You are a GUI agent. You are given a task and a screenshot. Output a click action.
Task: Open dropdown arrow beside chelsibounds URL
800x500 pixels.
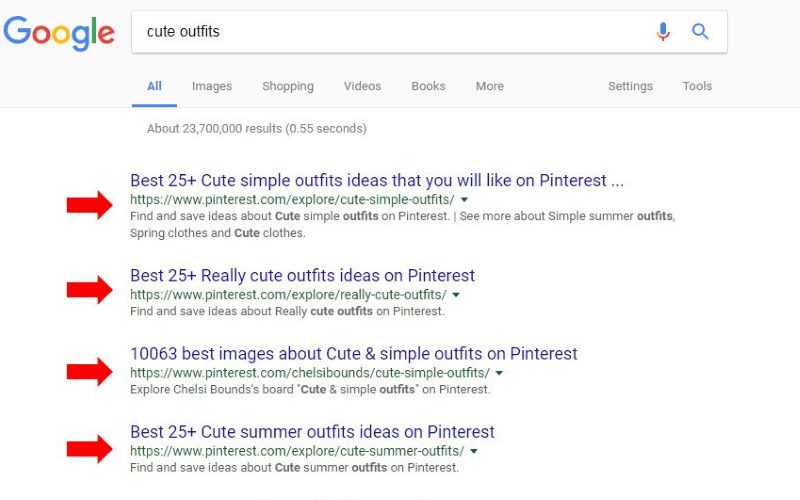(x=499, y=373)
